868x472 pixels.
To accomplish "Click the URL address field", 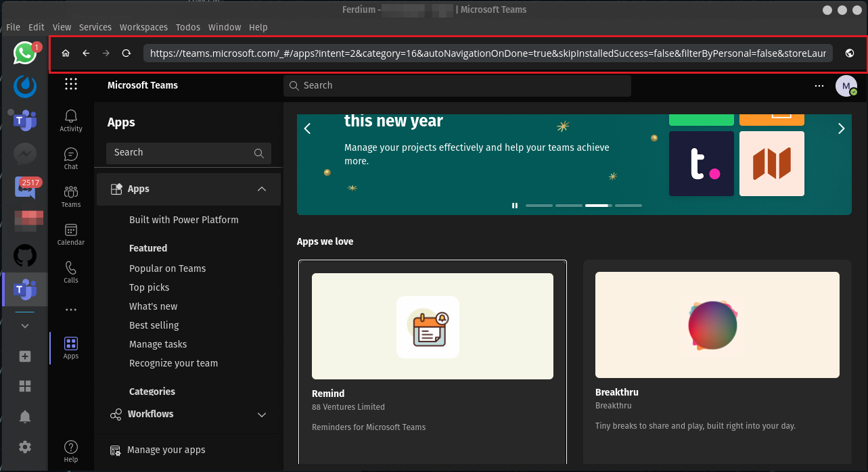I will coord(488,53).
